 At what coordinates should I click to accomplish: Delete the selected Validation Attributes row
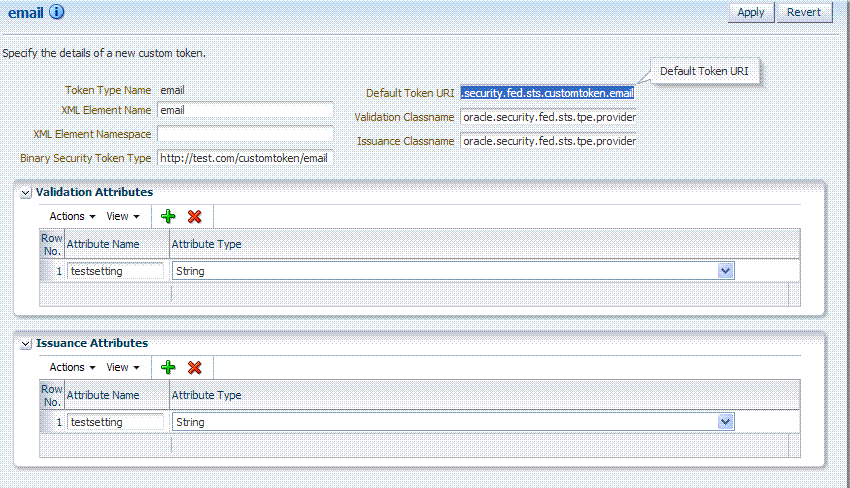[195, 216]
